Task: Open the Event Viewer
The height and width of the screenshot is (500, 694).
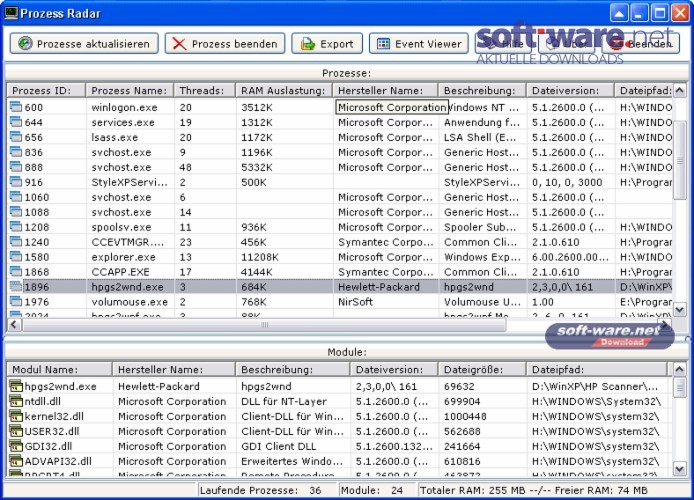Action: click(419, 44)
